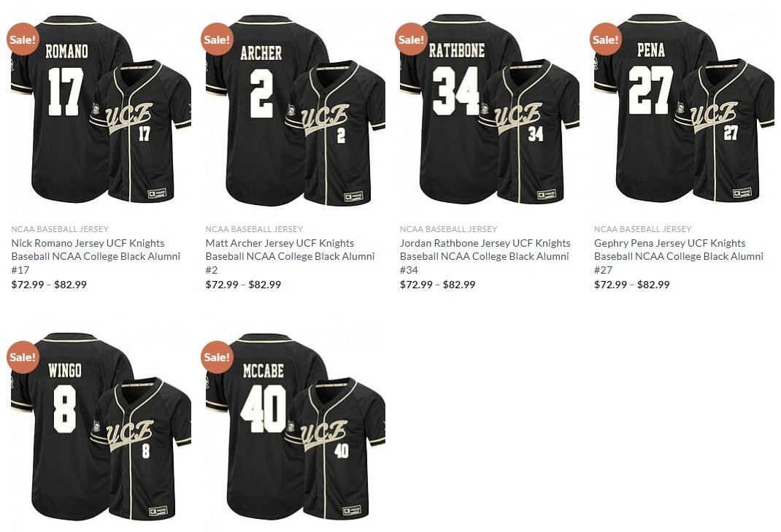Click the Sale badge on Archer jersey
The height and width of the screenshot is (532, 781).
pyautogui.click(x=218, y=39)
